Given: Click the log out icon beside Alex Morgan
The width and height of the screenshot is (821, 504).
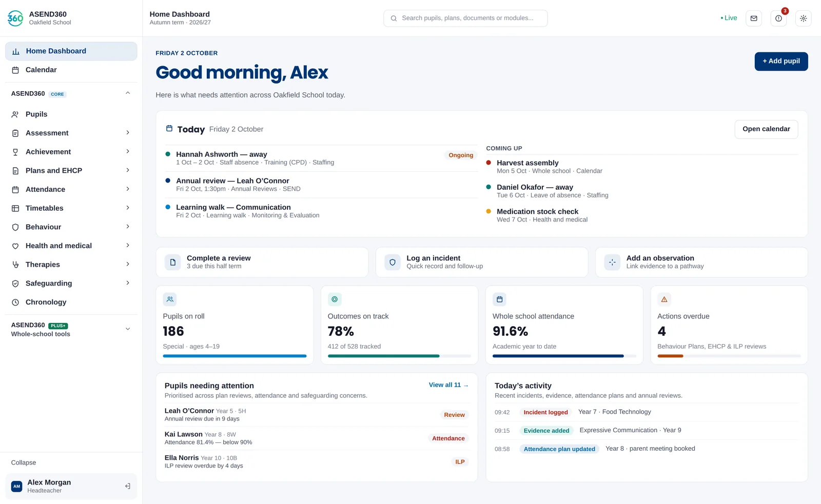Looking at the screenshot, I should [128, 486].
